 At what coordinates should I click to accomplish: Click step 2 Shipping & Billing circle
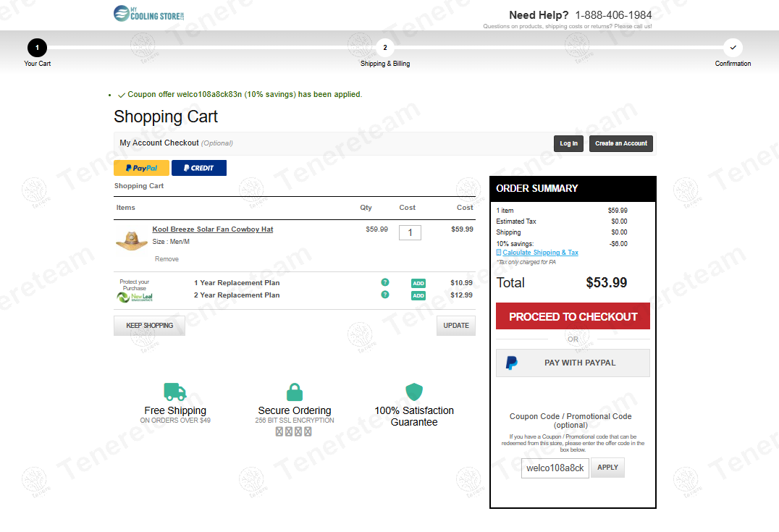[x=385, y=48]
